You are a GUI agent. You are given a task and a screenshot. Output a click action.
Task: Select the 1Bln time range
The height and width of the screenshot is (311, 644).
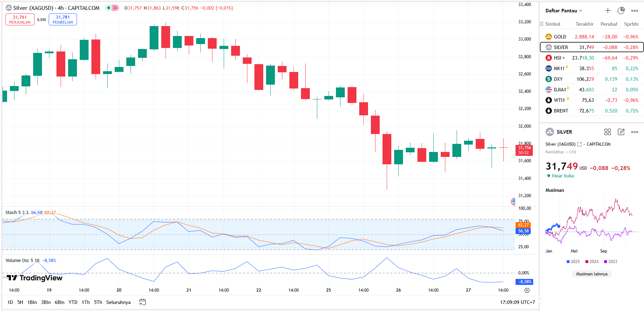(32, 302)
